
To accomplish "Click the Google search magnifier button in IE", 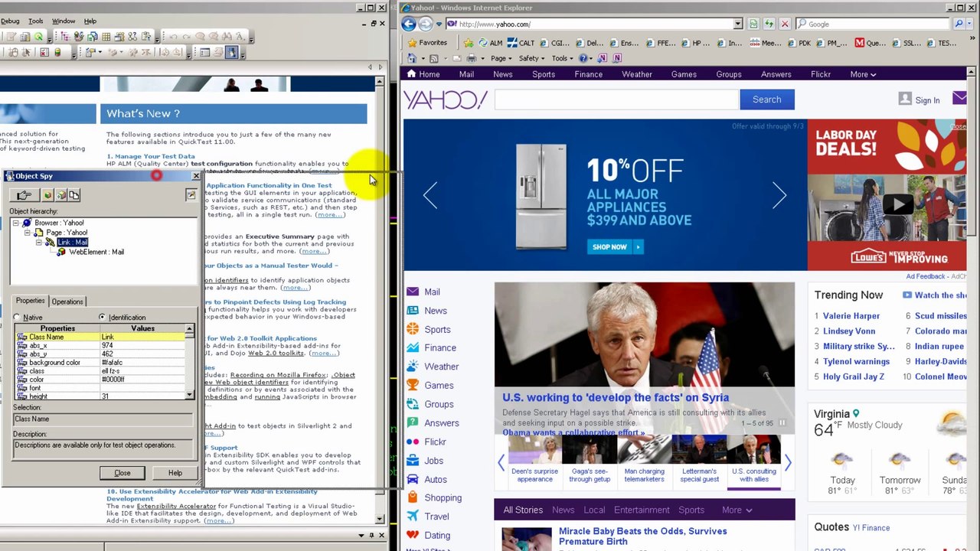I will coord(960,24).
